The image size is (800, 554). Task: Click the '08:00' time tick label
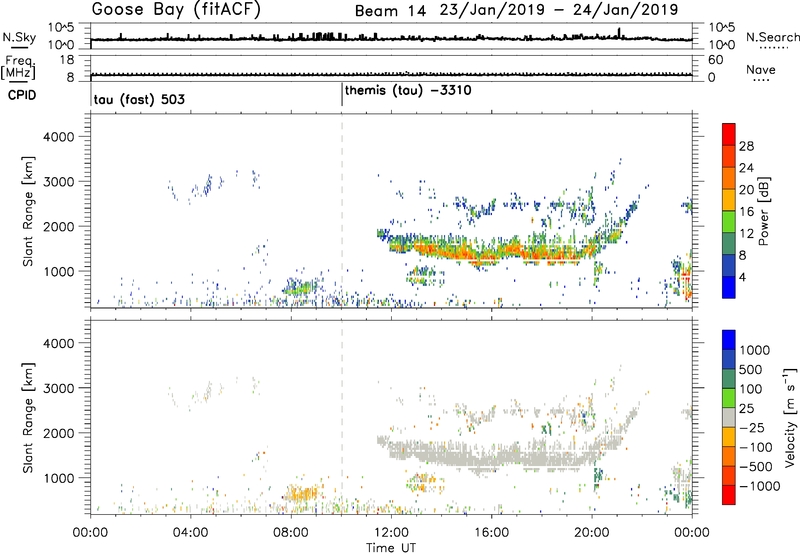tap(291, 533)
